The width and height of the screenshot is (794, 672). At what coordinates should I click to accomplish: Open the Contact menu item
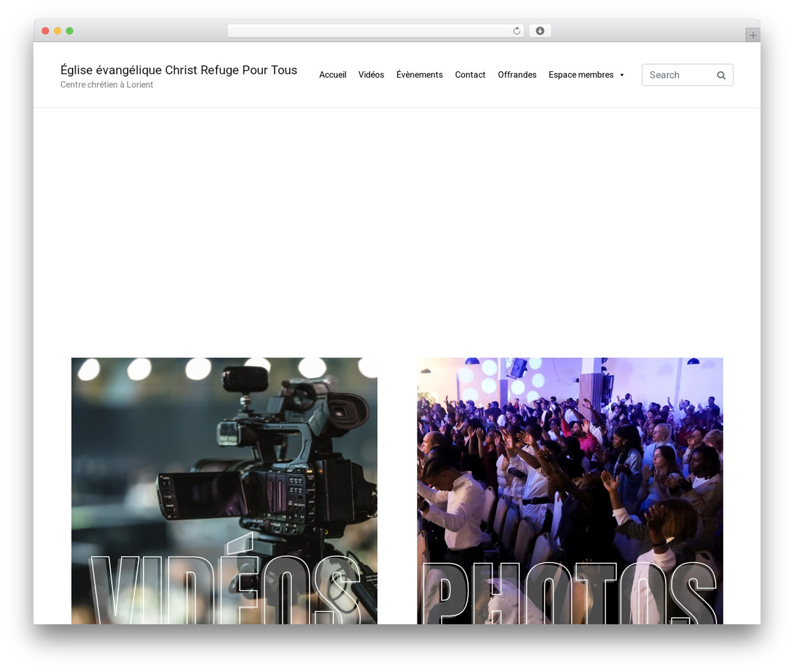[x=470, y=75]
